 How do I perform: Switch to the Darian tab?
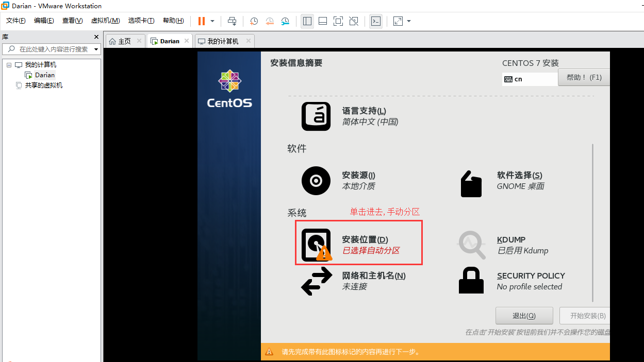[x=170, y=41]
